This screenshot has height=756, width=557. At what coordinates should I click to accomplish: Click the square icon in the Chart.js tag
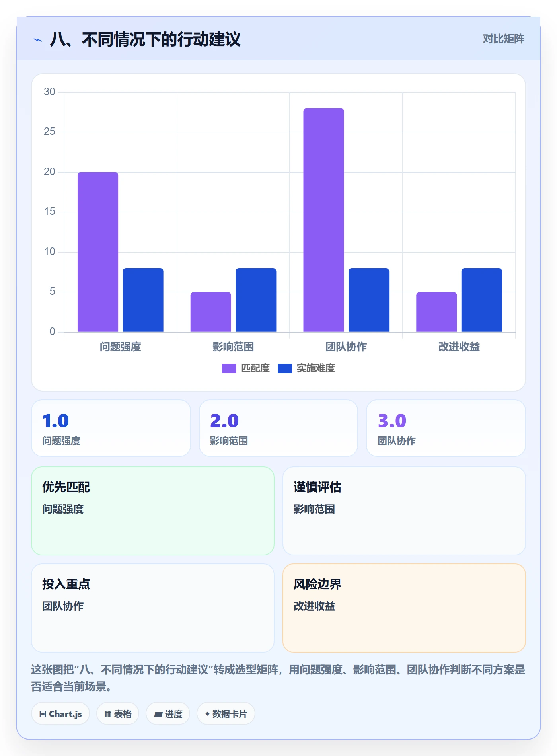[43, 714]
